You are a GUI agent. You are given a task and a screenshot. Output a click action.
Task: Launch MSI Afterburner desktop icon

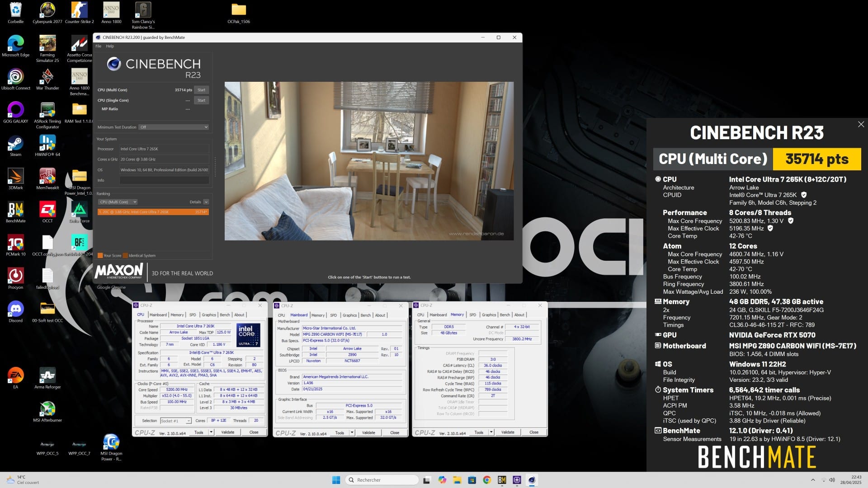(47, 411)
